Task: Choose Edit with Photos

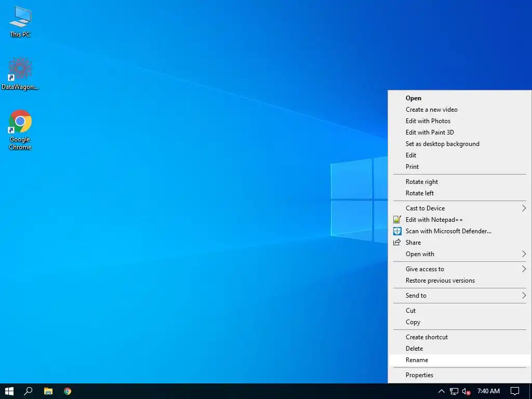Action: tap(459, 121)
